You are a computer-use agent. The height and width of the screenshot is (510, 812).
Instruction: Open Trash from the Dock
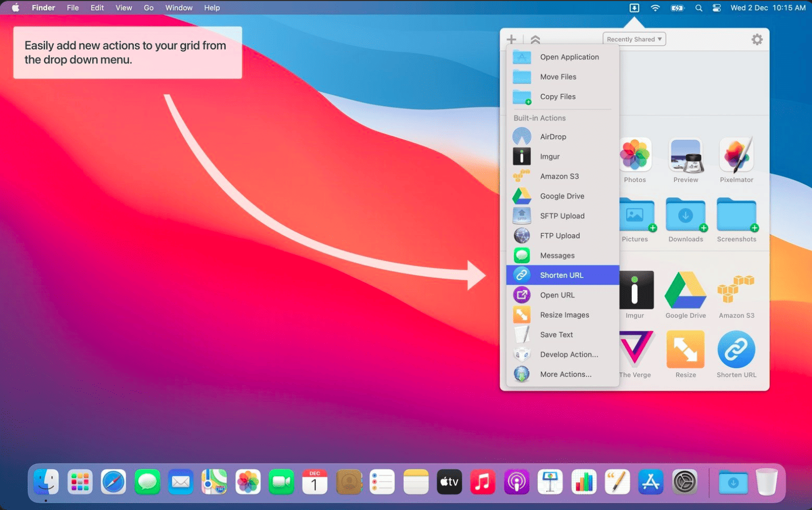point(767,482)
